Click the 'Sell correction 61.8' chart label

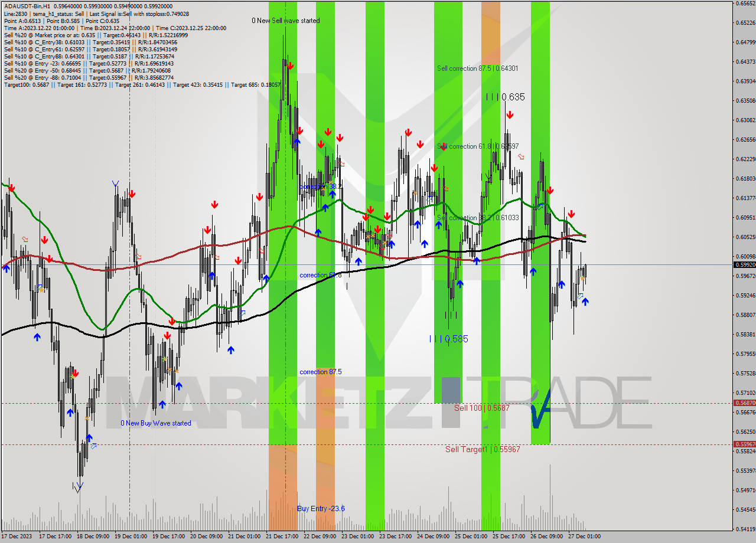[478, 146]
